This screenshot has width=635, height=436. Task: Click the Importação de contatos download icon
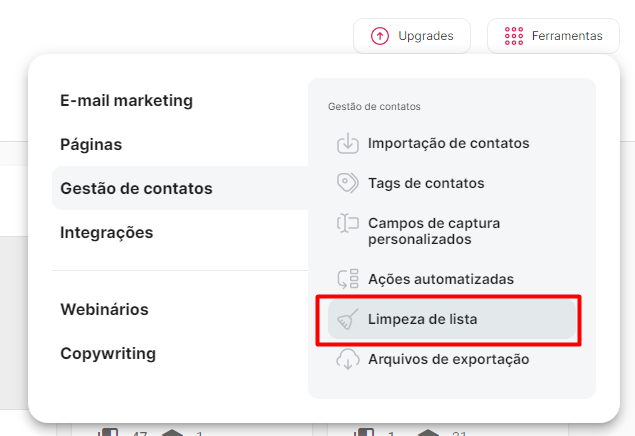click(x=348, y=143)
